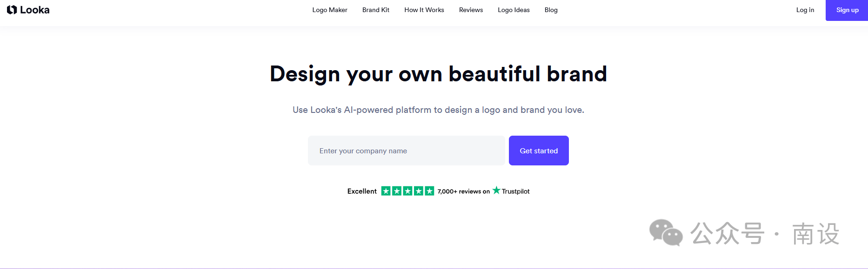Go to How It Works
This screenshot has height=269, width=868.
(x=424, y=10)
